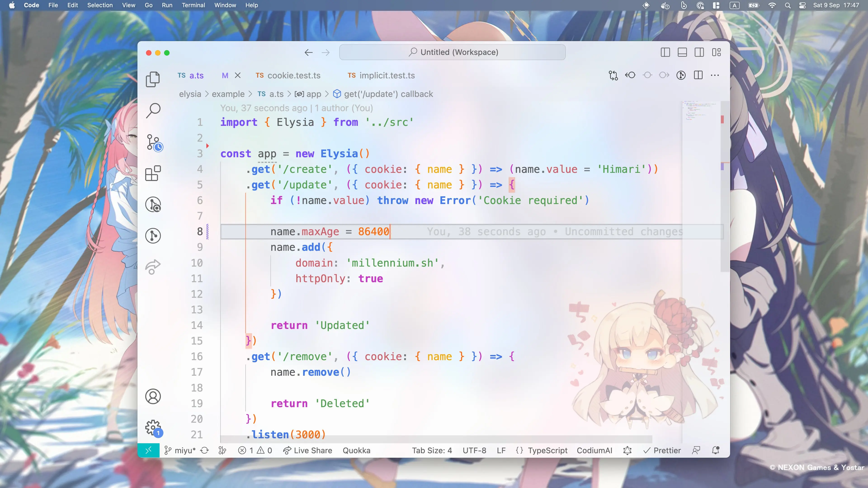Open Control Center in menu bar
The width and height of the screenshot is (868, 488).
(803, 5)
